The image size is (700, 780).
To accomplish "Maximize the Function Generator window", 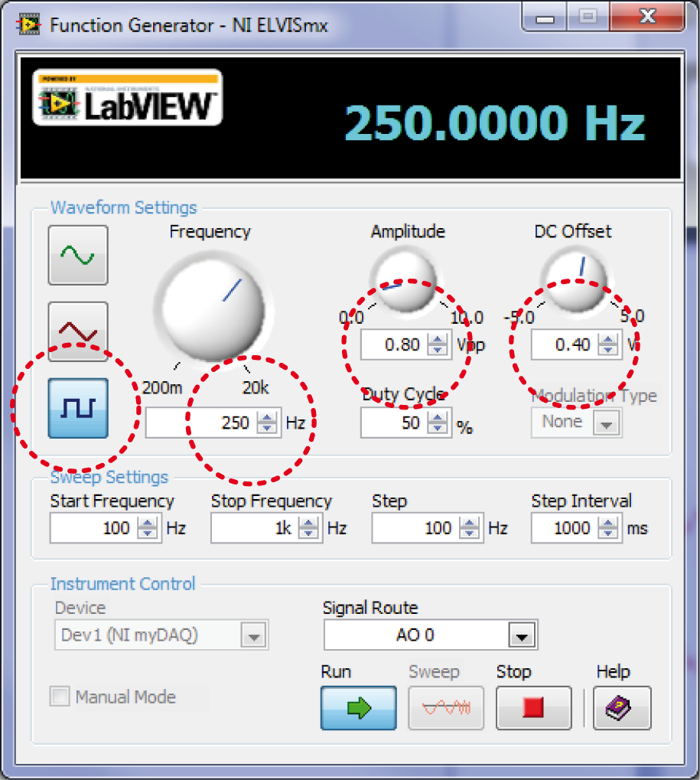I will [x=588, y=18].
